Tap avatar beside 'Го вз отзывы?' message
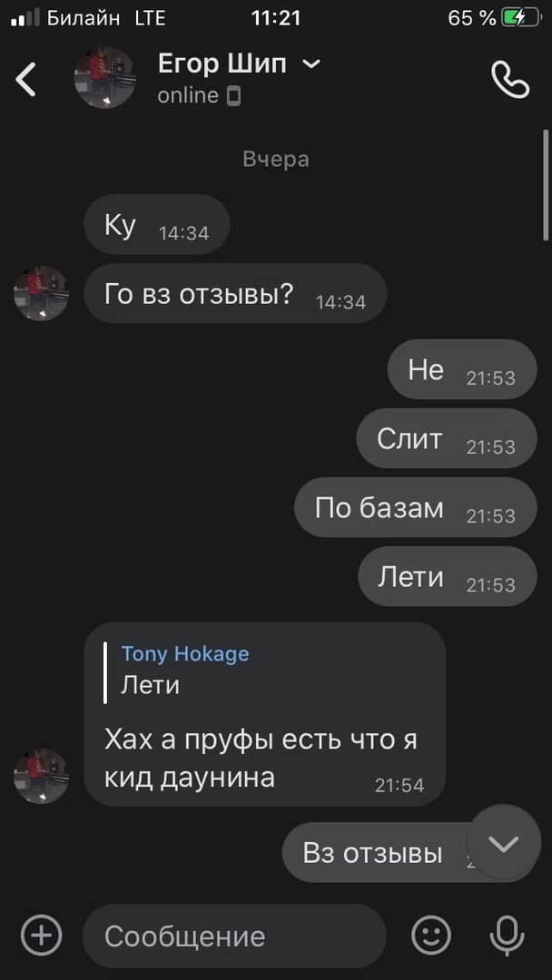The height and width of the screenshot is (980, 552). [x=41, y=293]
